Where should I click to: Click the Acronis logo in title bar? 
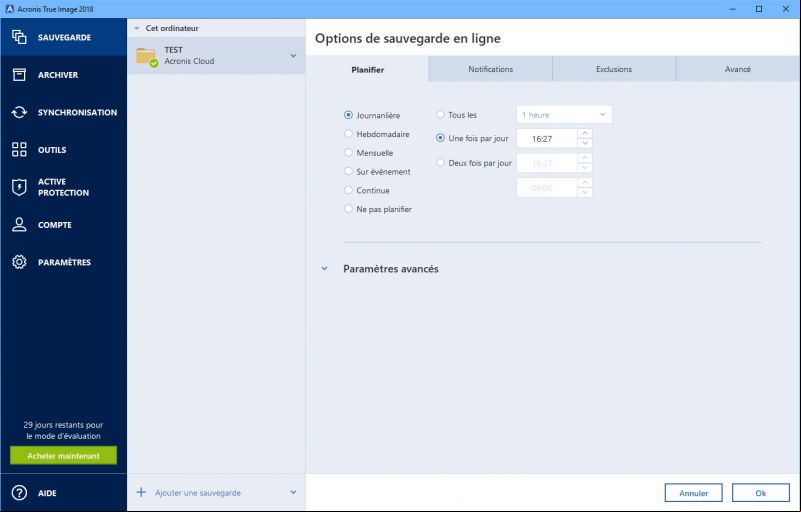(x=9, y=9)
